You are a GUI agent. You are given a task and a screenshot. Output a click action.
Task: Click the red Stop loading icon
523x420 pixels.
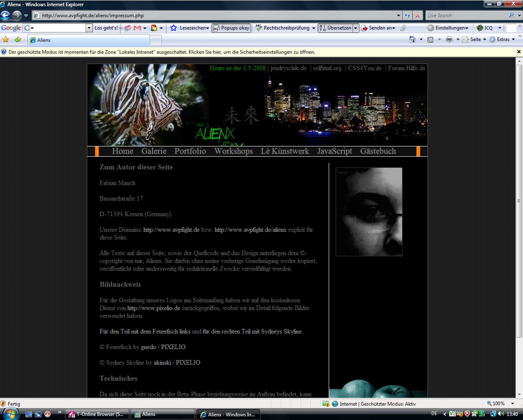[x=417, y=16]
